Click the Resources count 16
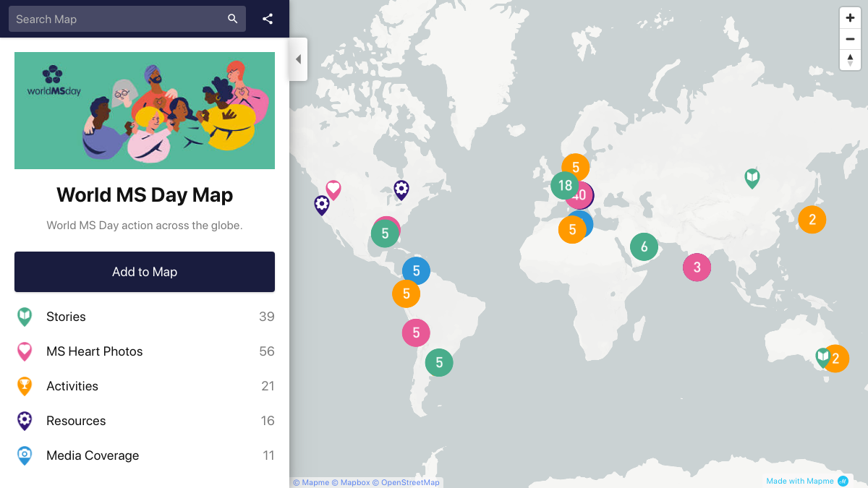868x488 pixels. click(x=268, y=421)
